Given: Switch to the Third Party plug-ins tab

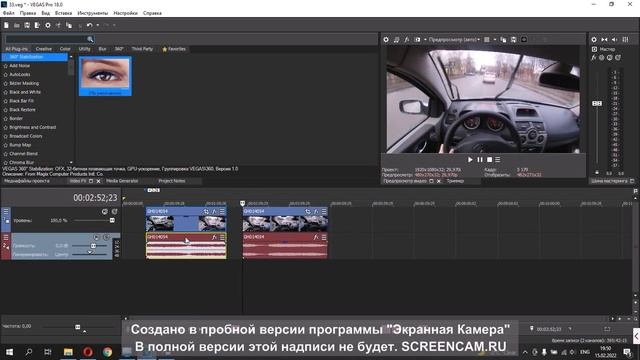Looking at the screenshot, I should (x=142, y=49).
